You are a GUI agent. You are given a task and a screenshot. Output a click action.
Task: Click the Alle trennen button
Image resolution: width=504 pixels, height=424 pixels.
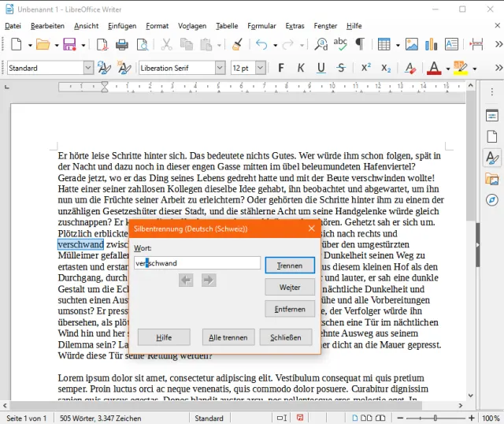[224, 337]
